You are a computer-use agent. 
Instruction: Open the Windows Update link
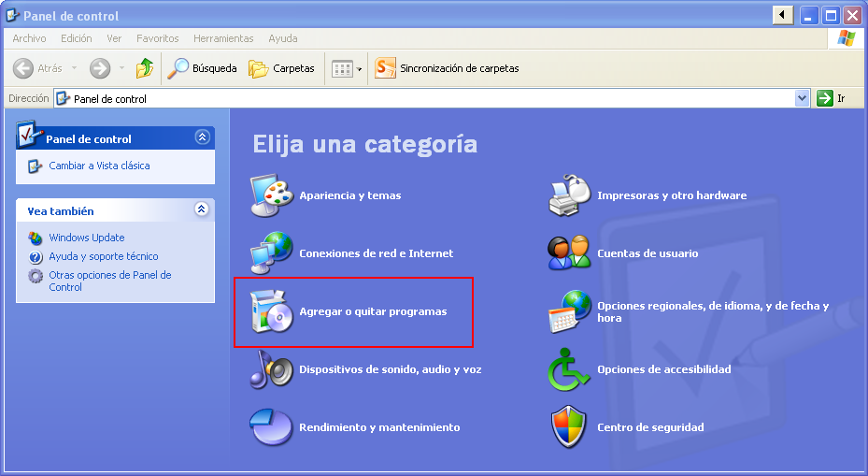pos(86,238)
